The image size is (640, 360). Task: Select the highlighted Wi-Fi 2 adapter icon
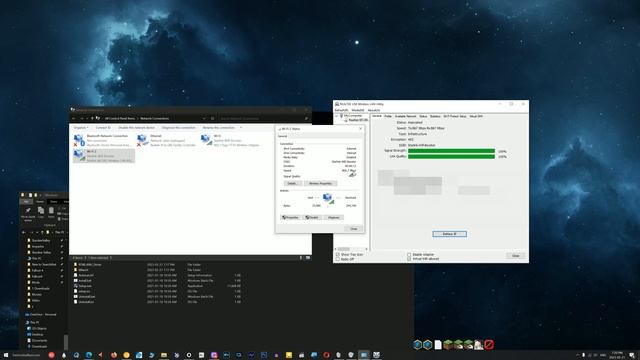tap(79, 156)
